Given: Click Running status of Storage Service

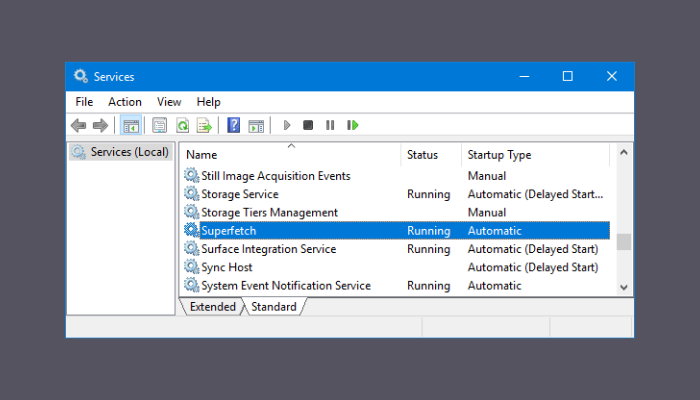Looking at the screenshot, I should point(429,194).
